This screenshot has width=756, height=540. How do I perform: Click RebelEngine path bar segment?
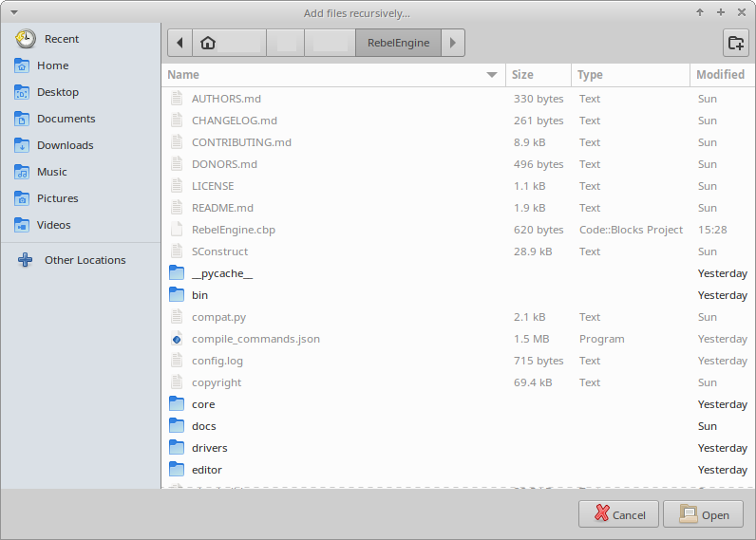click(398, 43)
